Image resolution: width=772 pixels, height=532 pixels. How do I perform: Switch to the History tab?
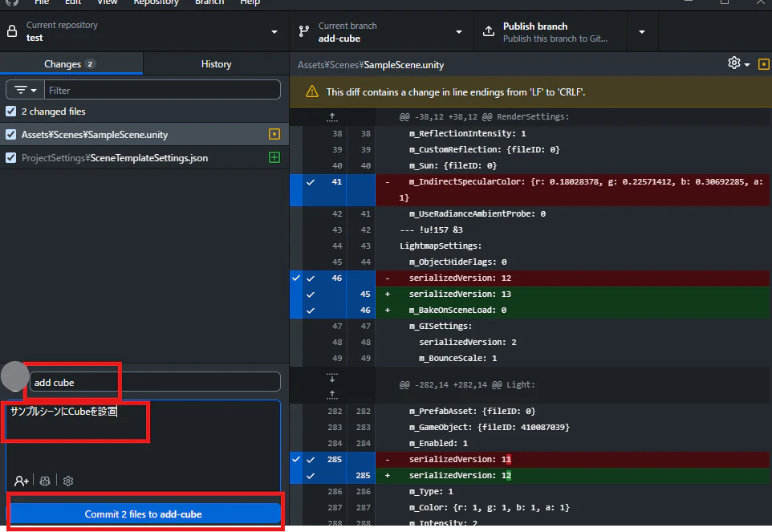point(216,64)
